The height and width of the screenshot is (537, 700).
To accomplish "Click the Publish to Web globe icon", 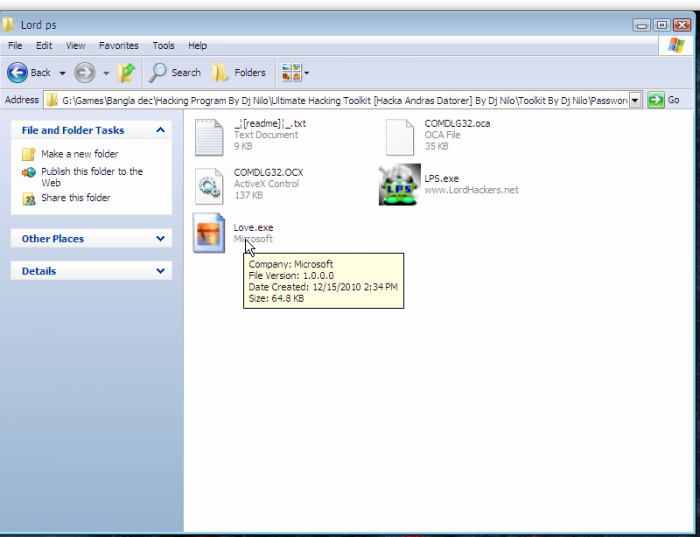I will [29, 172].
